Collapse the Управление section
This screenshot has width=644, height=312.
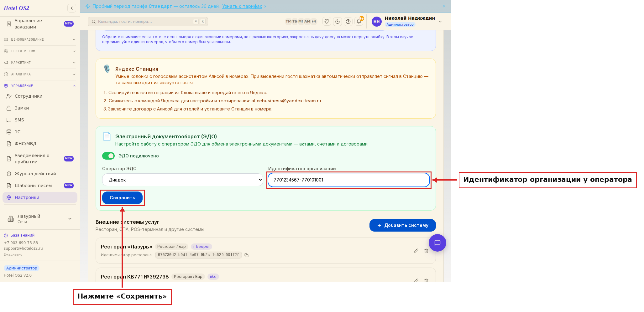[x=40, y=86]
